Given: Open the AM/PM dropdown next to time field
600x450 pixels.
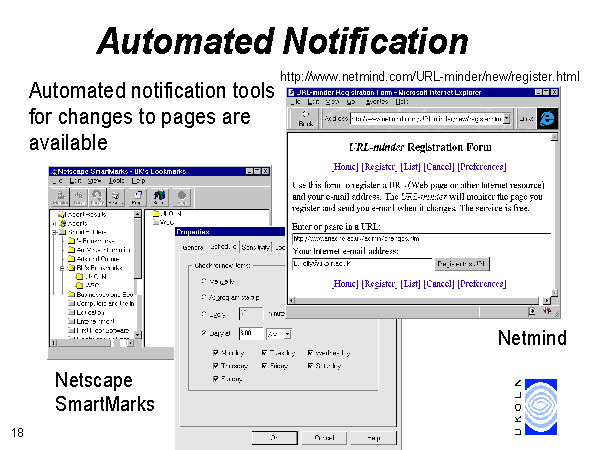Looking at the screenshot, I should click(x=287, y=334).
